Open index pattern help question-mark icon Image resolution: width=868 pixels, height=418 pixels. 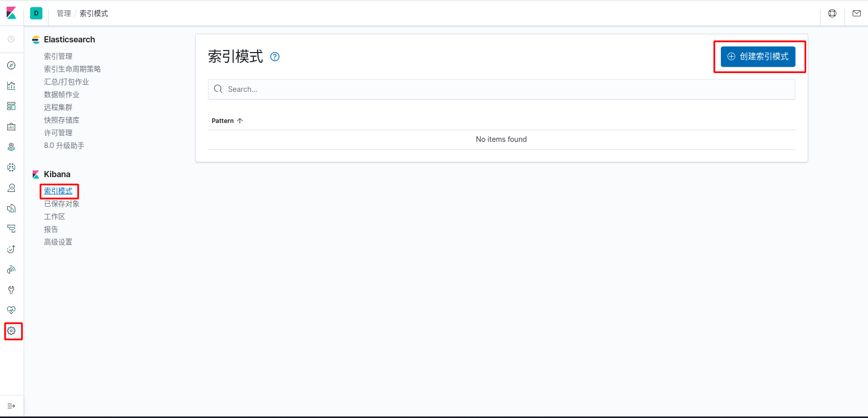click(x=275, y=57)
